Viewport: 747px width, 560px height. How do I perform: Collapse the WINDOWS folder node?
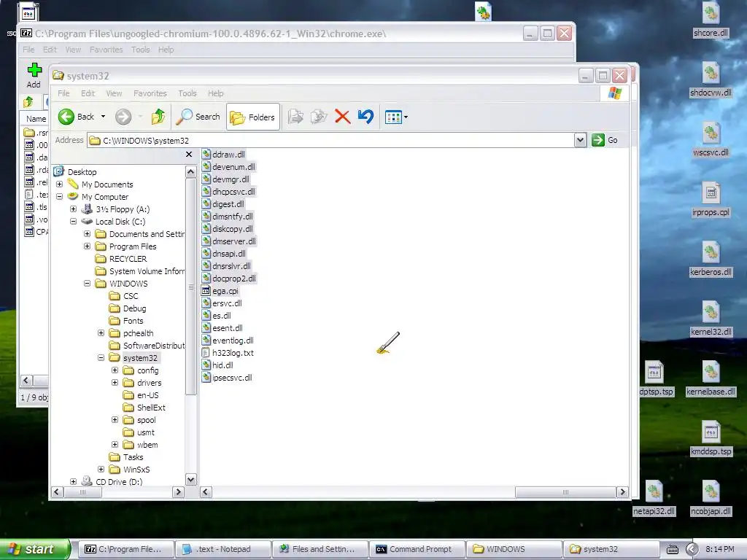point(88,284)
